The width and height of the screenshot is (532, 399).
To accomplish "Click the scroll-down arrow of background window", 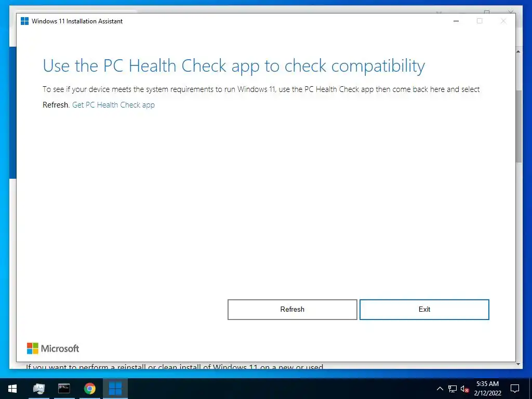I will click(518, 364).
